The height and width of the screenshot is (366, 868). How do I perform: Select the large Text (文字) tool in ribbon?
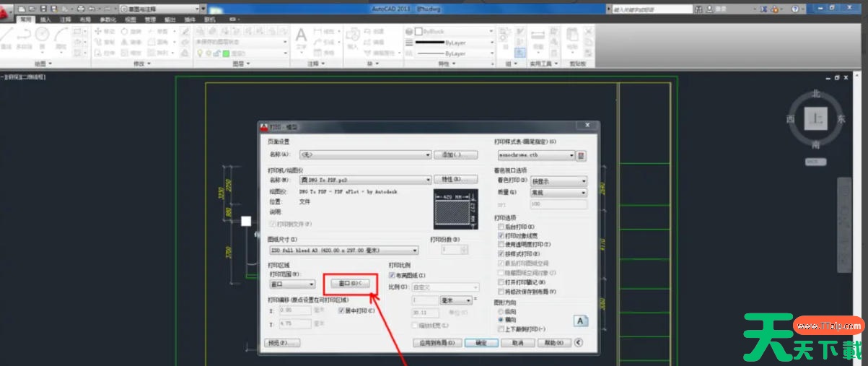[301, 40]
